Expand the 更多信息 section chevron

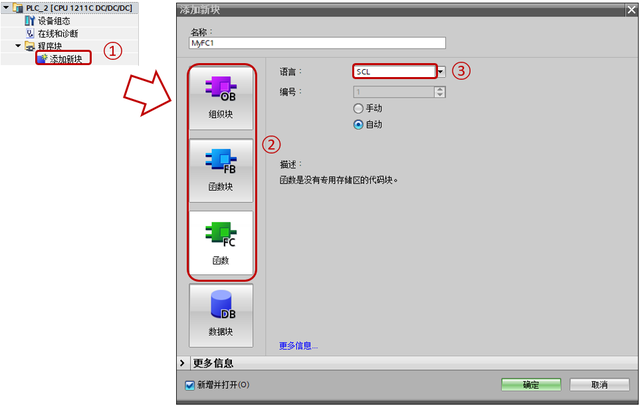pyautogui.click(x=182, y=363)
